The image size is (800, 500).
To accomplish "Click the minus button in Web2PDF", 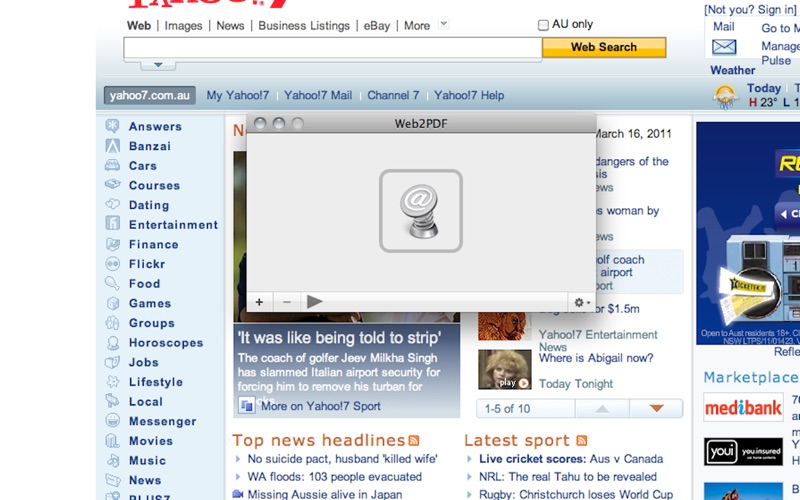I will click(x=287, y=302).
